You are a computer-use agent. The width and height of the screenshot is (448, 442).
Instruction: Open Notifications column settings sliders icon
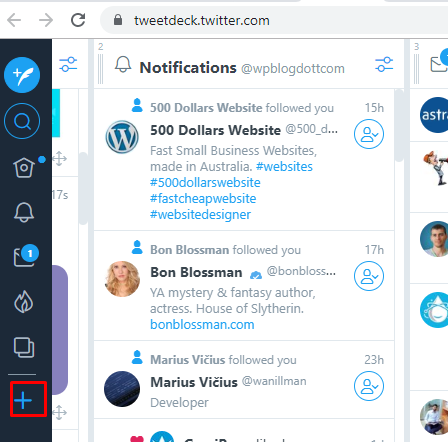coord(384,64)
